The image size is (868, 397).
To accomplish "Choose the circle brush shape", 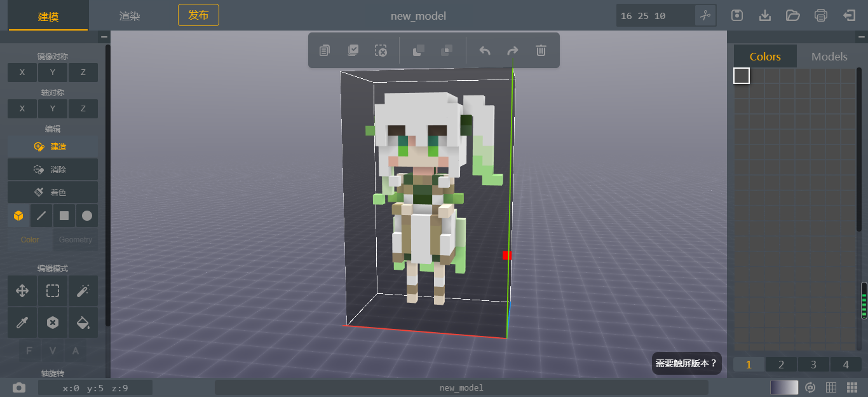I will 87,216.
